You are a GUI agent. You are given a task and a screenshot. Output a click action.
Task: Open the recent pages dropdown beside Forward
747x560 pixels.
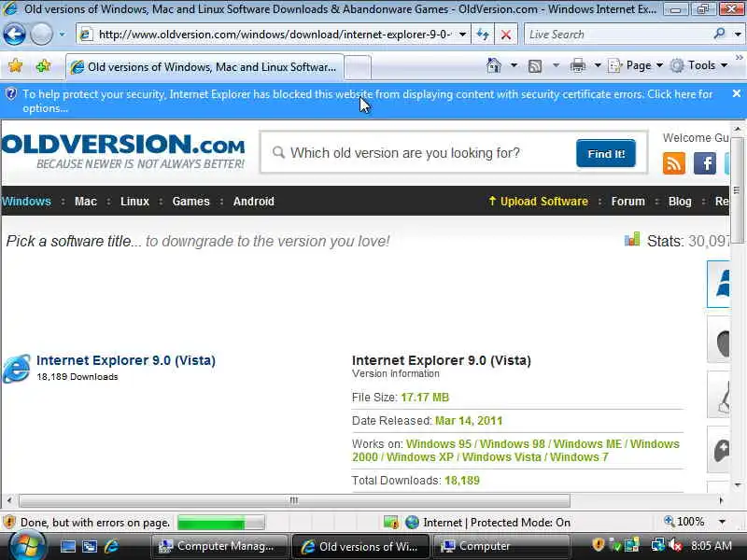tap(62, 35)
